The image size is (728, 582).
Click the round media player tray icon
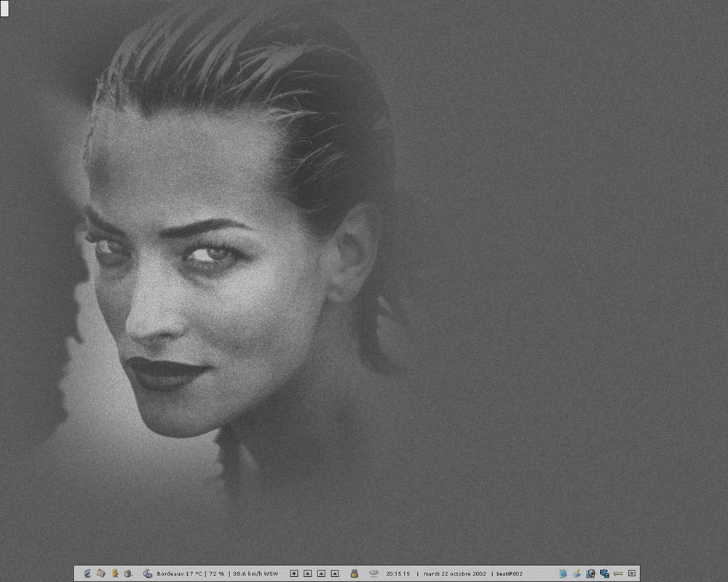[590, 573]
